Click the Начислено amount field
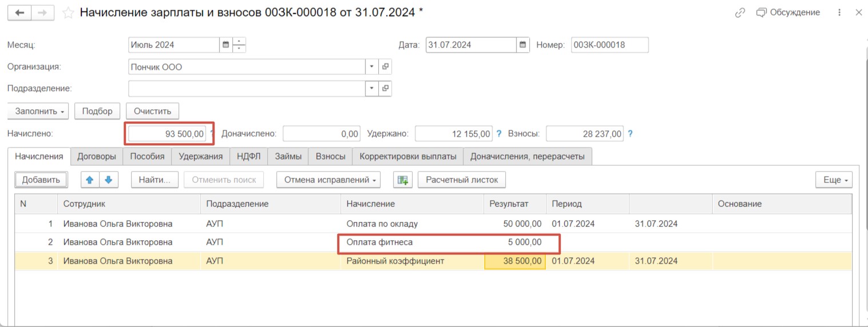Image resolution: width=868 pixels, height=327 pixels. pos(167,134)
